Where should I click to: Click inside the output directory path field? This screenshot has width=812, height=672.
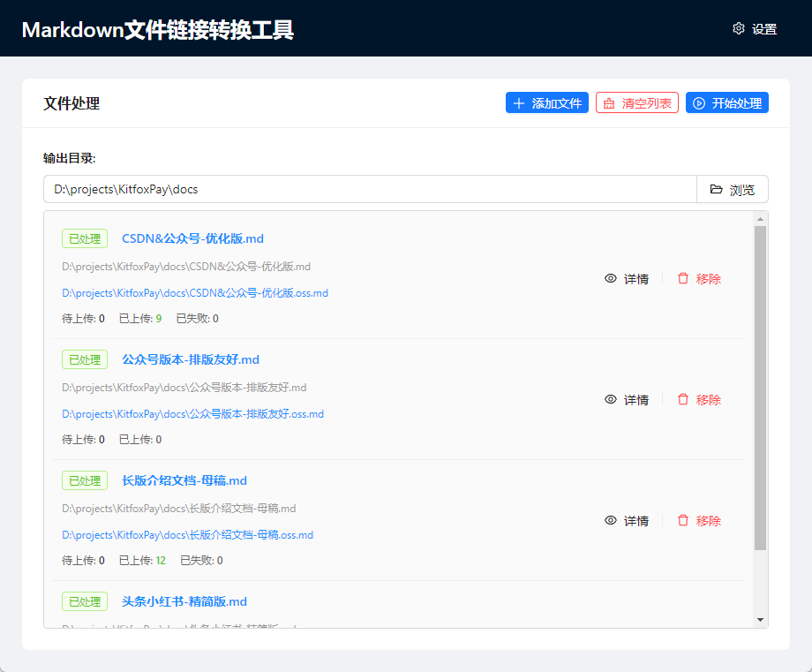point(353,189)
